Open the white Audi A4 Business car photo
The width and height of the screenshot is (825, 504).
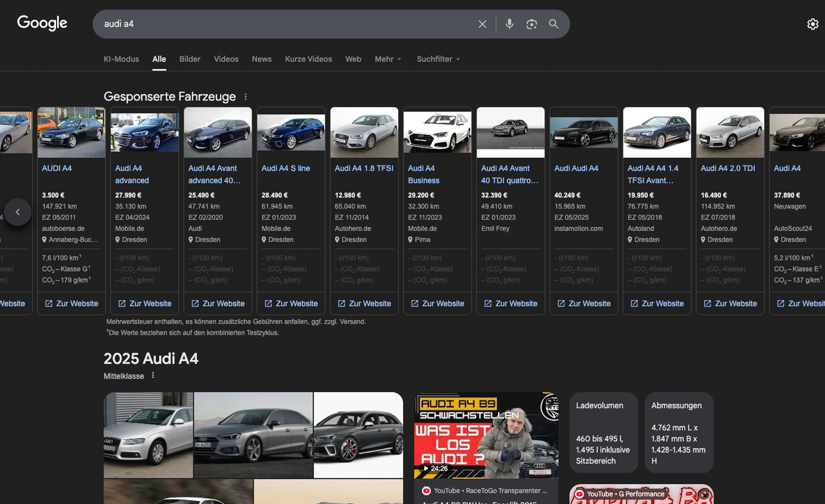click(x=437, y=132)
